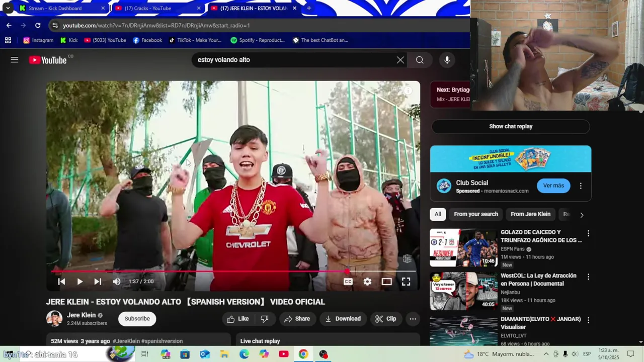This screenshot has height=362, width=644.
Task: Open GOLAZO DE CAICEDO video thumbnail
Action: pyautogui.click(x=463, y=248)
